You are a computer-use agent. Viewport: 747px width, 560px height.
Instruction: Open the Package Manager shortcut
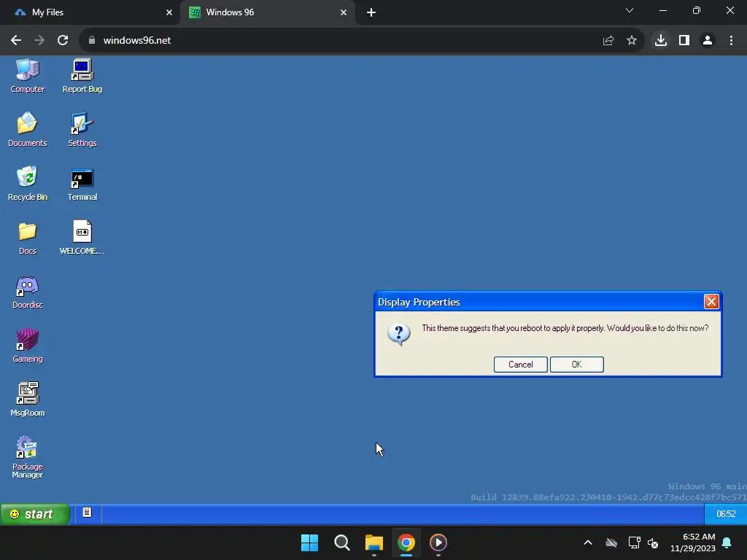coord(27,456)
